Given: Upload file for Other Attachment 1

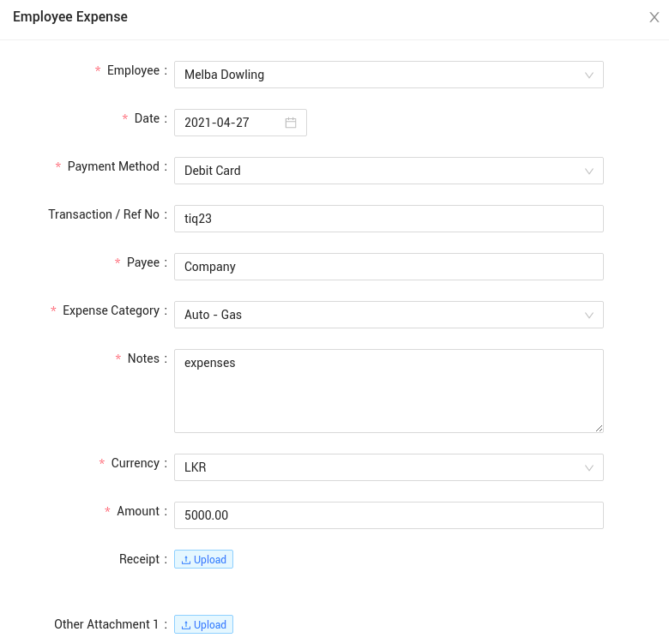Looking at the screenshot, I should pos(203,625).
